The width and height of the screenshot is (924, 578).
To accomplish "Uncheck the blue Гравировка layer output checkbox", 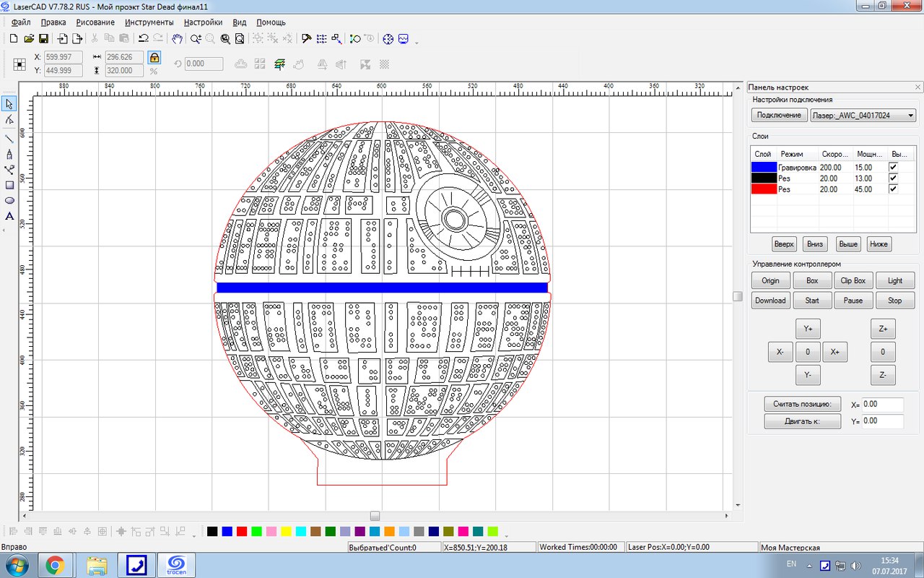I will (x=893, y=167).
